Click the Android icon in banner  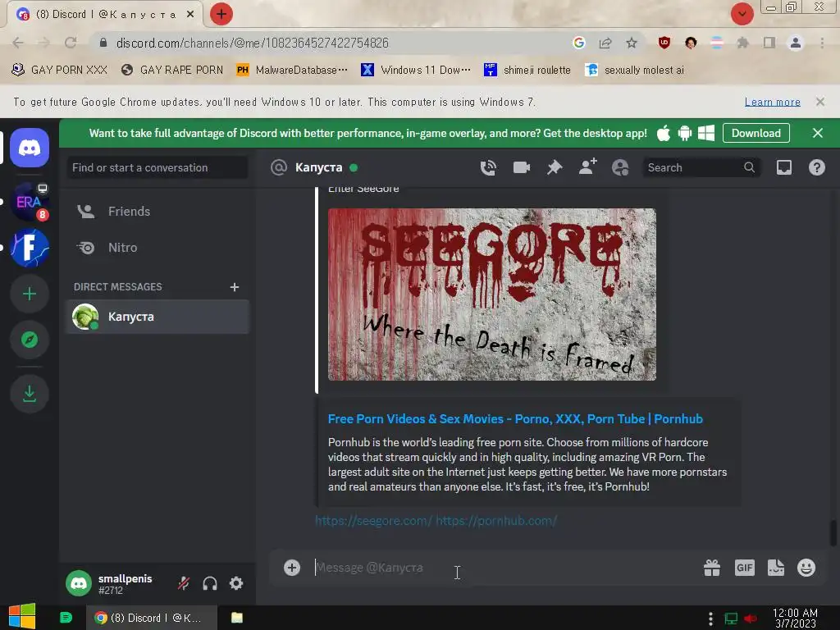pos(685,133)
